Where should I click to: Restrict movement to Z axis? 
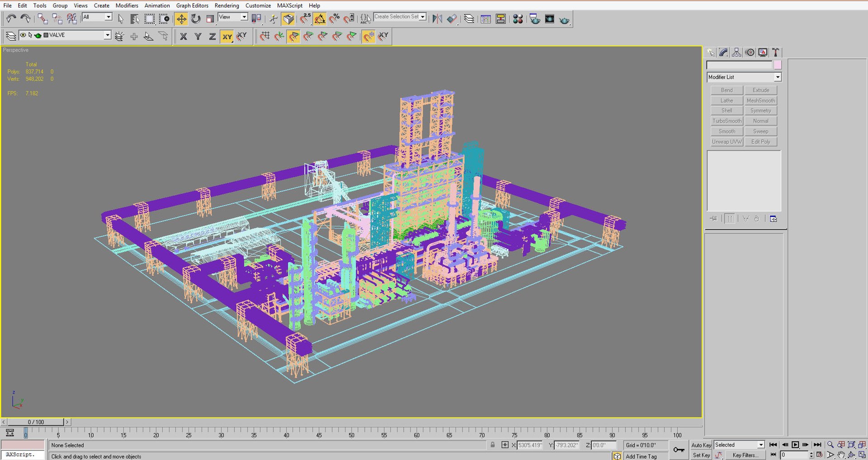(x=212, y=37)
